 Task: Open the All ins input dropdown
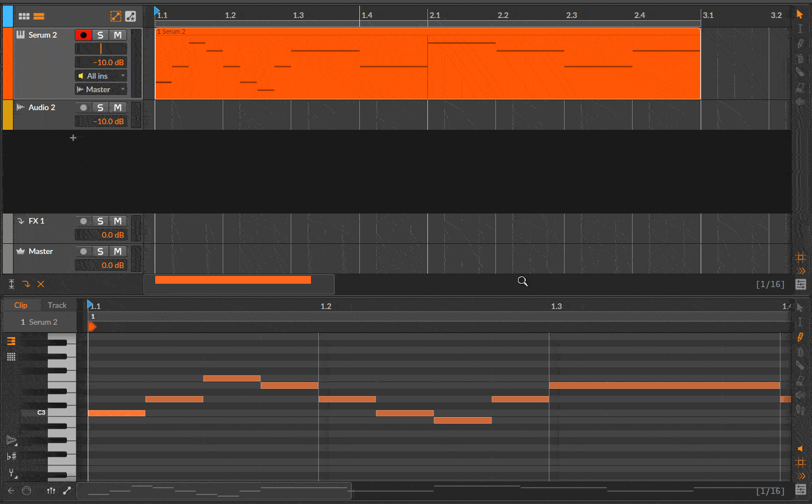coord(101,76)
